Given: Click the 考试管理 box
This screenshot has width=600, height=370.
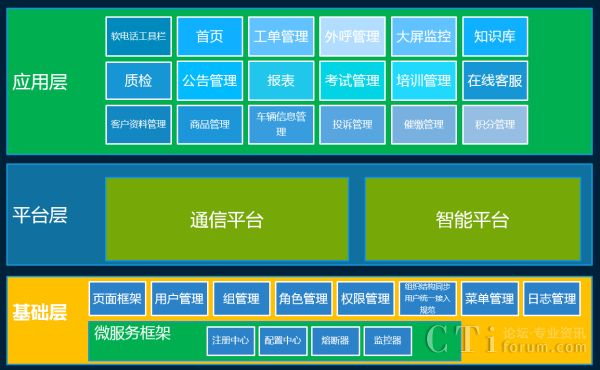Looking at the screenshot, I should (x=352, y=81).
